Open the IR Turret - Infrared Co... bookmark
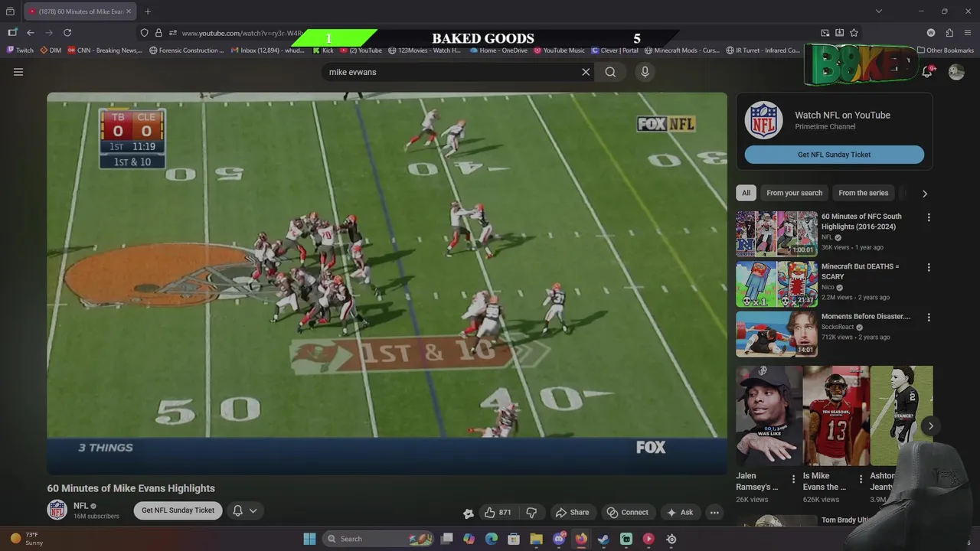Screen dimensions: 980x551 (763, 51)
